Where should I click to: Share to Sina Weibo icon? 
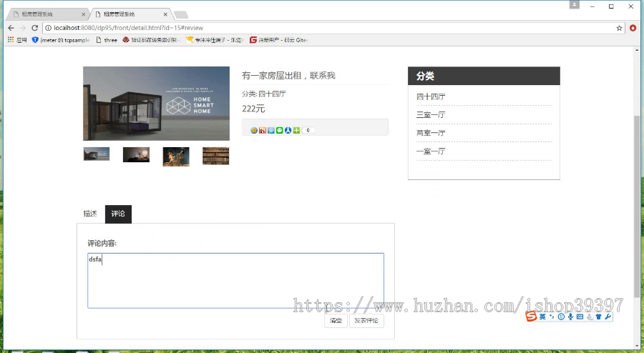[263, 130]
